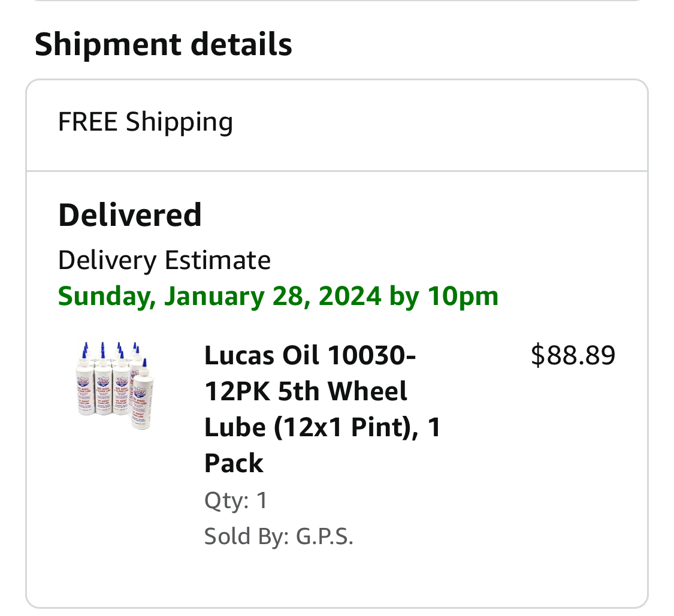The height and width of the screenshot is (616, 674).
Task: Click the word Pack in the product title
Action: click(x=234, y=463)
